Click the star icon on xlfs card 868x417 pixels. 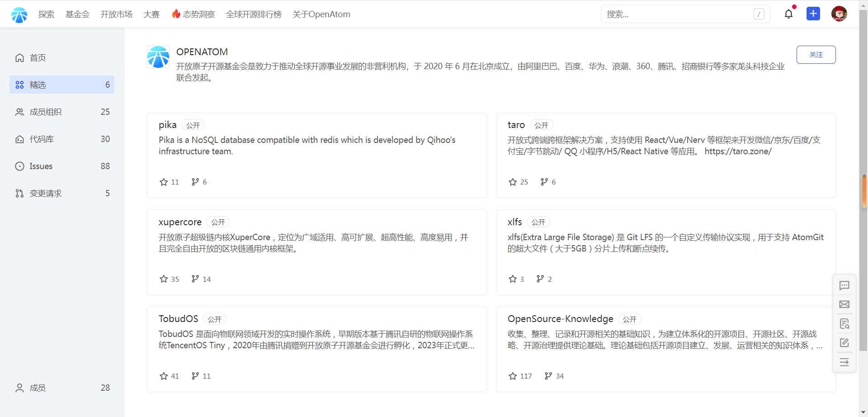(x=513, y=279)
